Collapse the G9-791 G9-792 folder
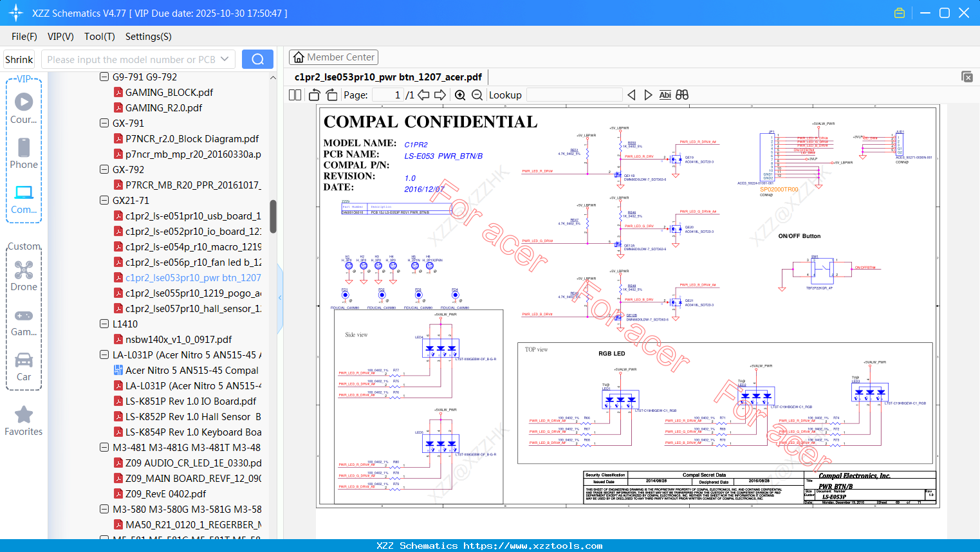This screenshot has width=980, height=552. (x=104, y=77)
